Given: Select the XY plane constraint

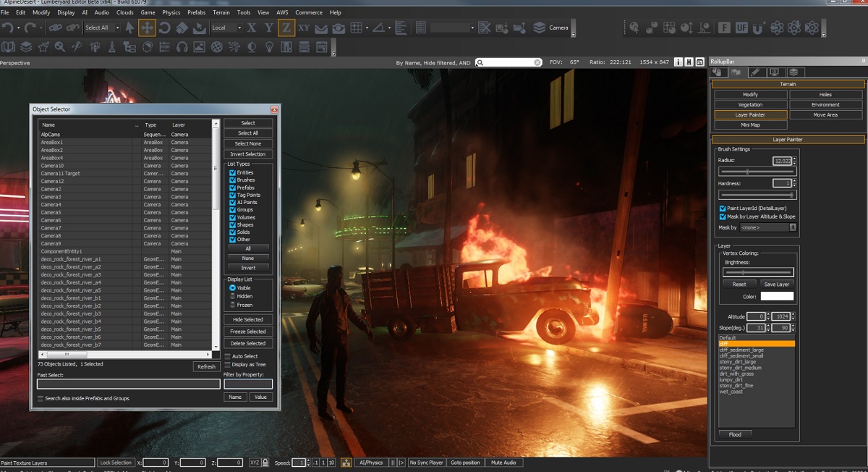Looking at the screenshot, I should tap(304, 28).
